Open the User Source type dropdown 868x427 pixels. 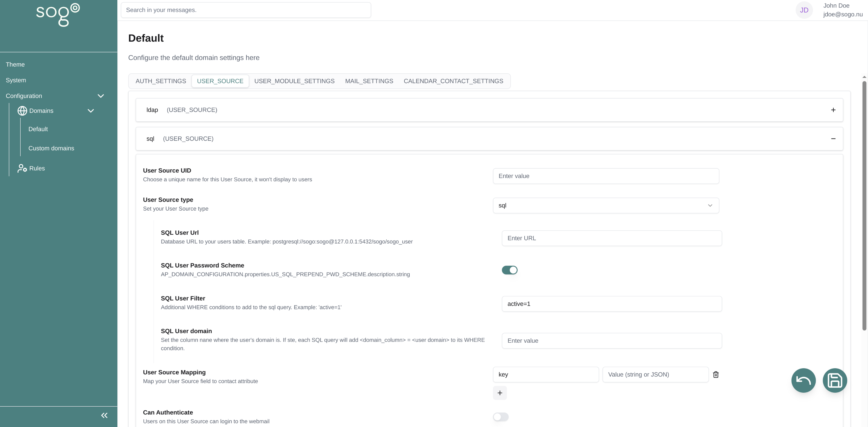click(605, 205)
